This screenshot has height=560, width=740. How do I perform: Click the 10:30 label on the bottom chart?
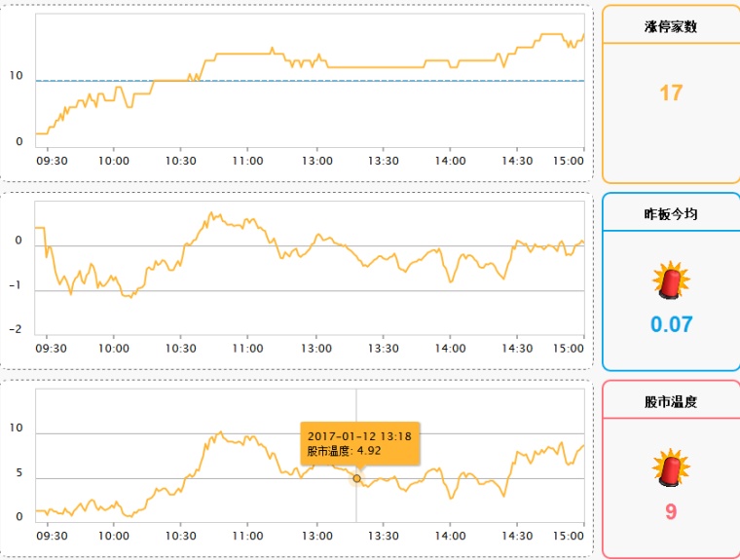click(181, 536)
